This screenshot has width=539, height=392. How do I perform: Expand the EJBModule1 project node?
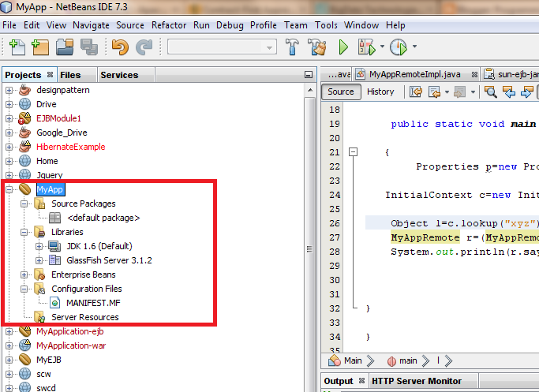point(9,118)
